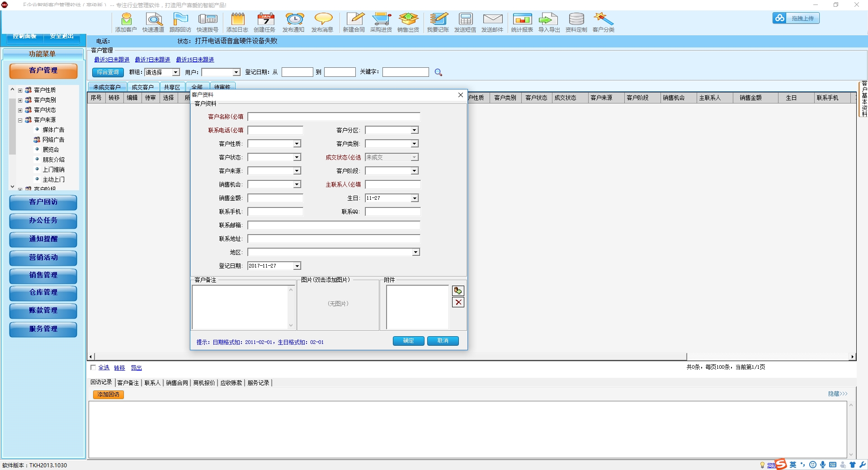The height and width of the screenshot is (470, 868).
Task: Toggle the 全选 checkbox
Action: pos(93,367)
